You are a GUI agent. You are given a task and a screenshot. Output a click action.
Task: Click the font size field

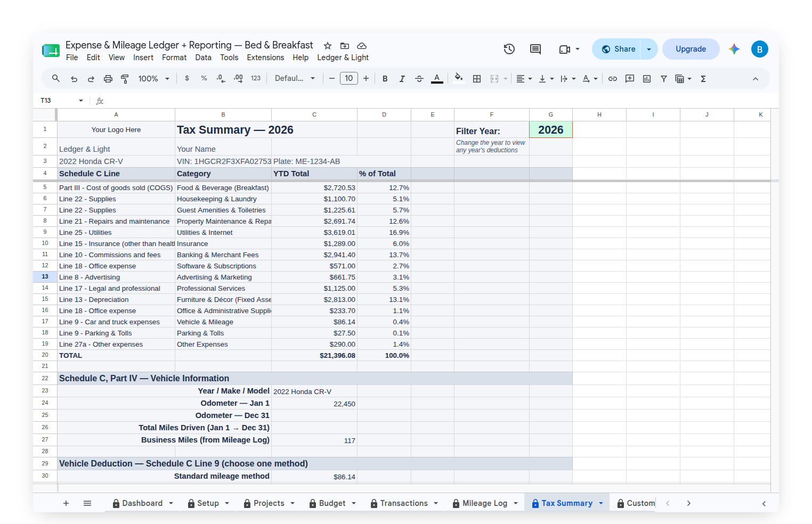[349, 78]
